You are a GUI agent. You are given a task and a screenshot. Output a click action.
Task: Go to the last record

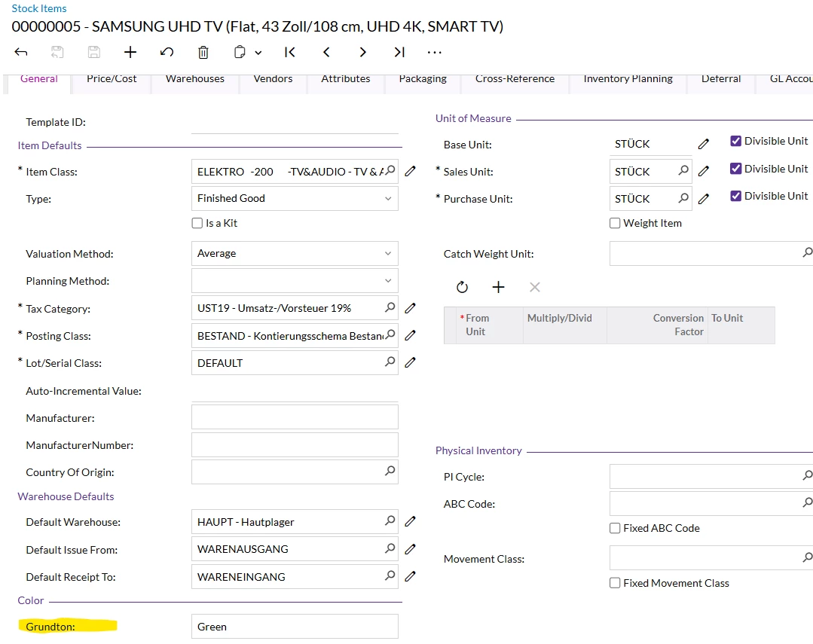[399, 53]
